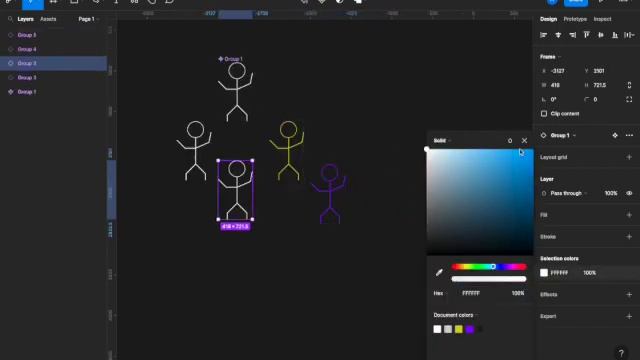
Task: Open the Frame type dropdown
Action: coord(550,57)
